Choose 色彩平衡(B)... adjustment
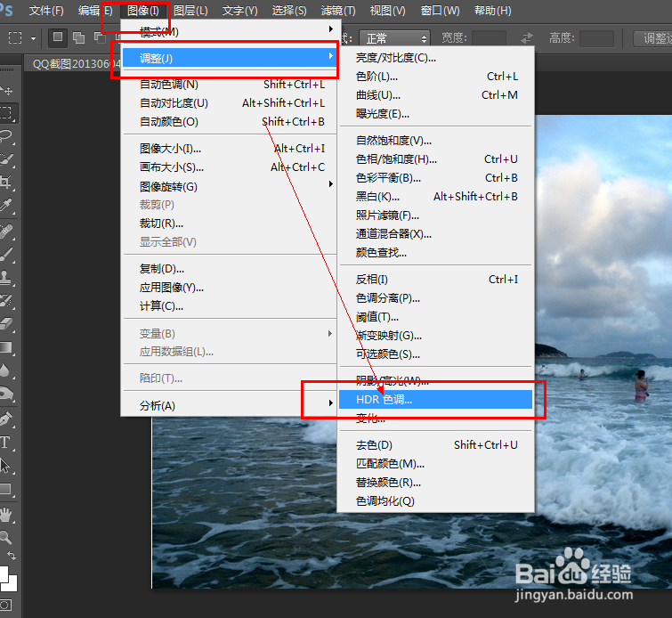The image size is (672, 618). (x=435, y=177)
